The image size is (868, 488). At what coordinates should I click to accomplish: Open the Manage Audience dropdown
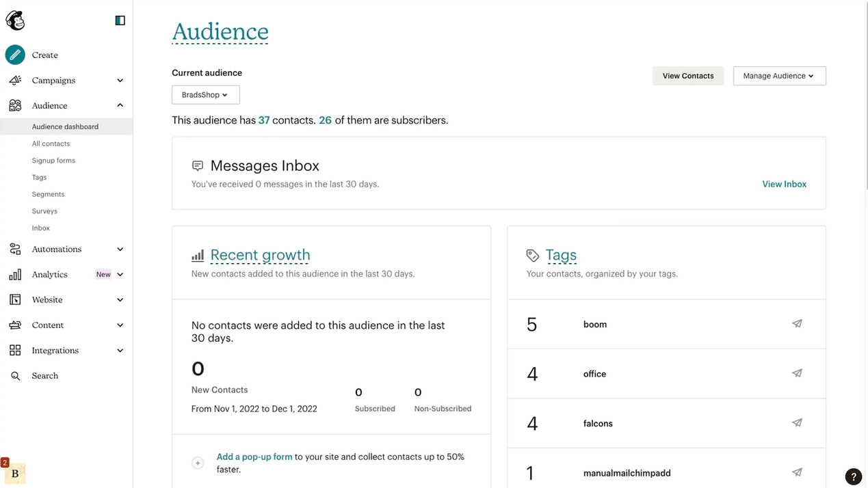pyautogui.click(x=779, y=76)
